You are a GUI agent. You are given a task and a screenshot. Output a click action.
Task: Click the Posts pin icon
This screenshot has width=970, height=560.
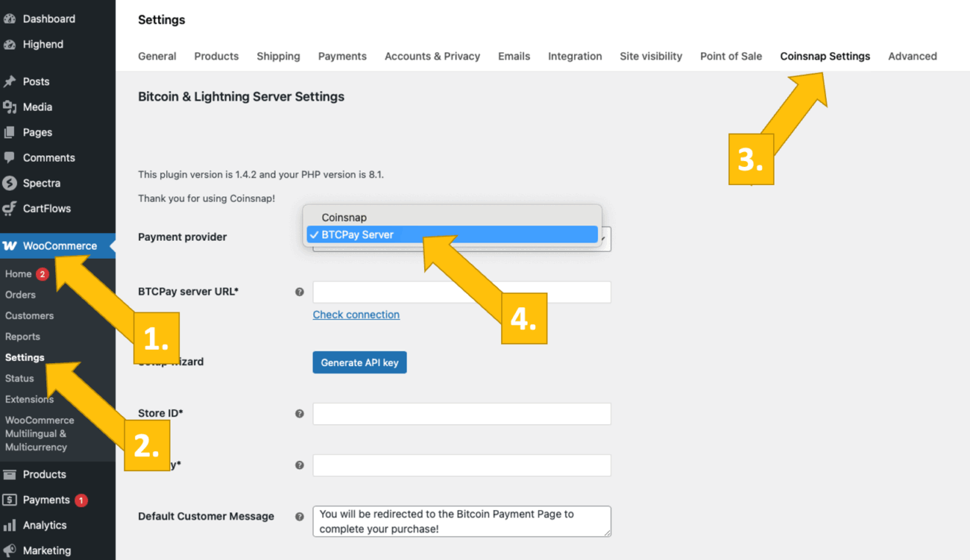click(10, 82)
